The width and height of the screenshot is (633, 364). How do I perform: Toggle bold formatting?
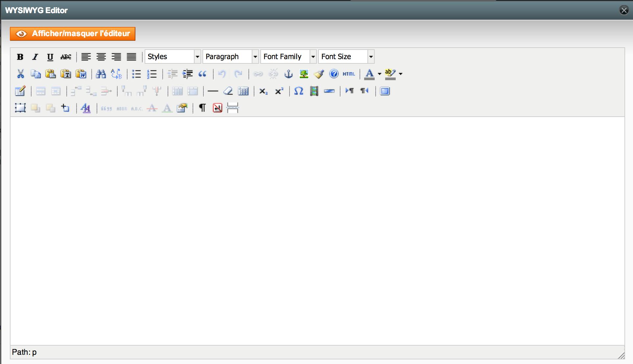pos(20,57)
